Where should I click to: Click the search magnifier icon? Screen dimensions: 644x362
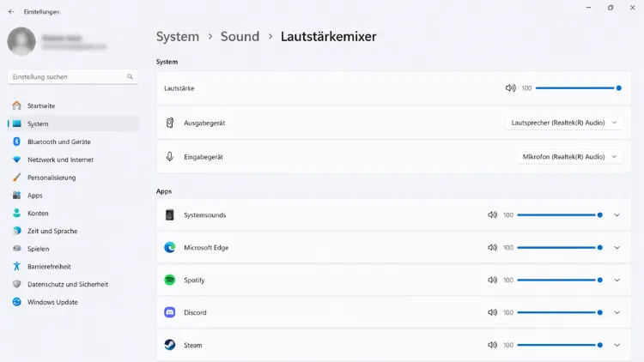(130, 76)
